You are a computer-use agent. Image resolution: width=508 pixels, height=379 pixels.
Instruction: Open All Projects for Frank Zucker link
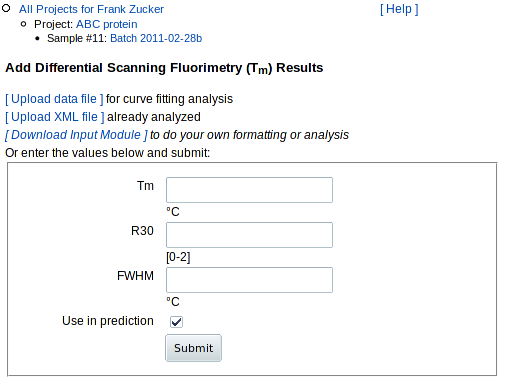click(x=91, y=9)
